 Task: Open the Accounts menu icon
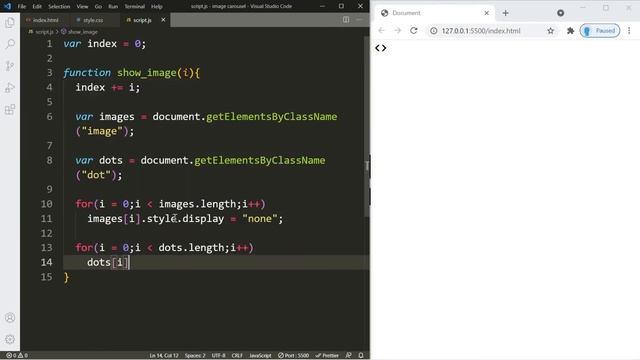10,318
